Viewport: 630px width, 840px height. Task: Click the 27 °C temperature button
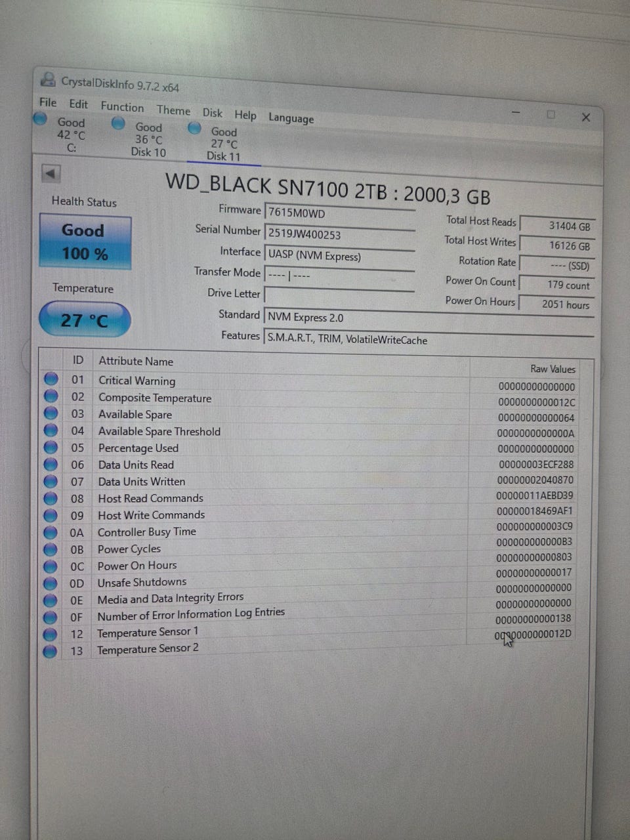tap(85, 320)
